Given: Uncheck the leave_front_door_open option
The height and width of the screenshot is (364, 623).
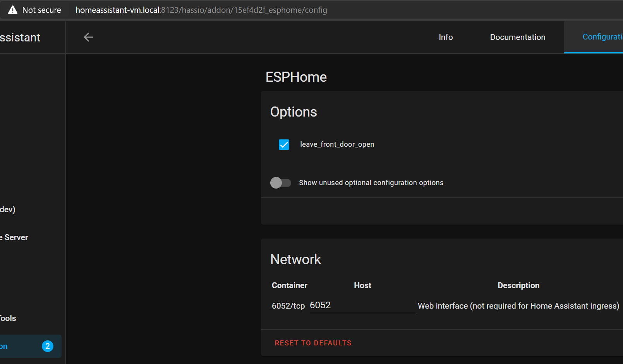Looking at the screenshot, I should click(284, 144).
